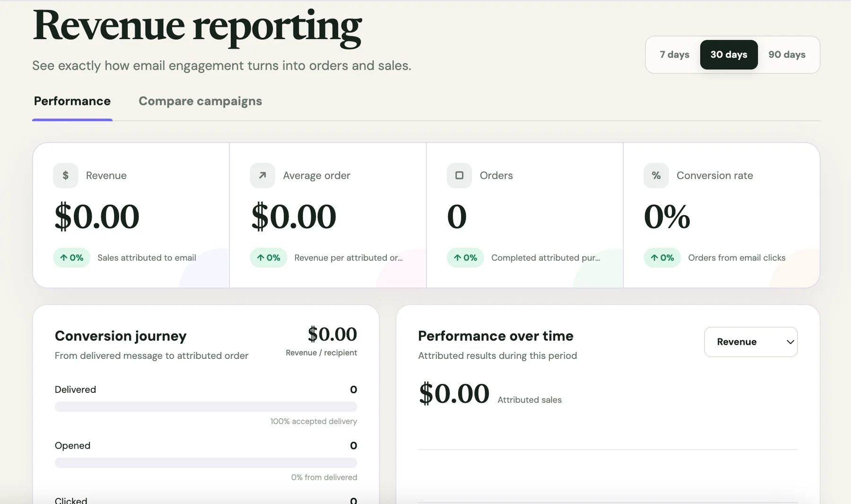Click the percent icon on Conversion rate card

click(656, 175)
